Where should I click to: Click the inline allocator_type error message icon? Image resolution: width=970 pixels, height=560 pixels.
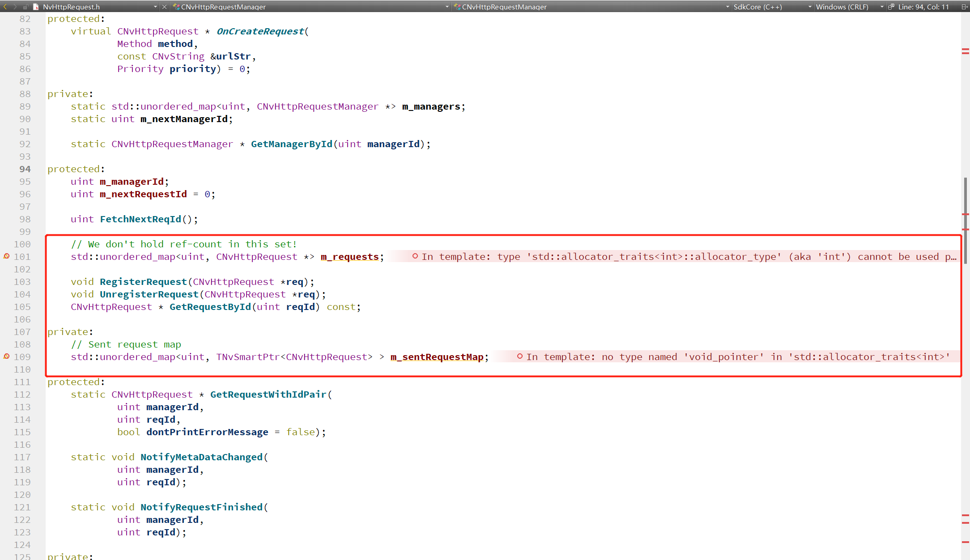point(415,256)
